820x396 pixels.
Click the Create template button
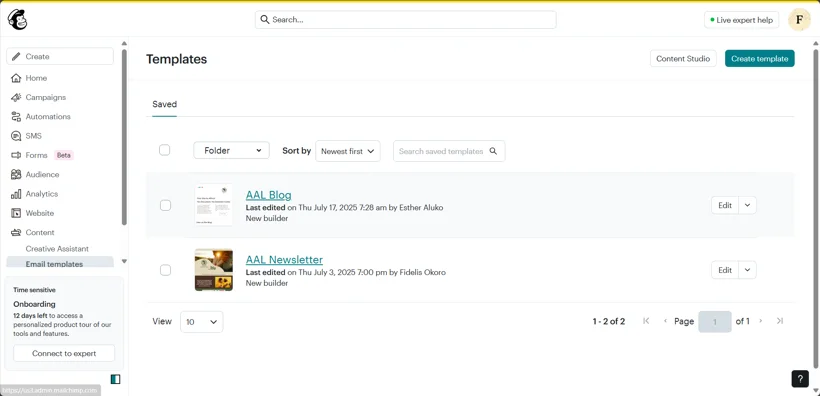(759, 59)
